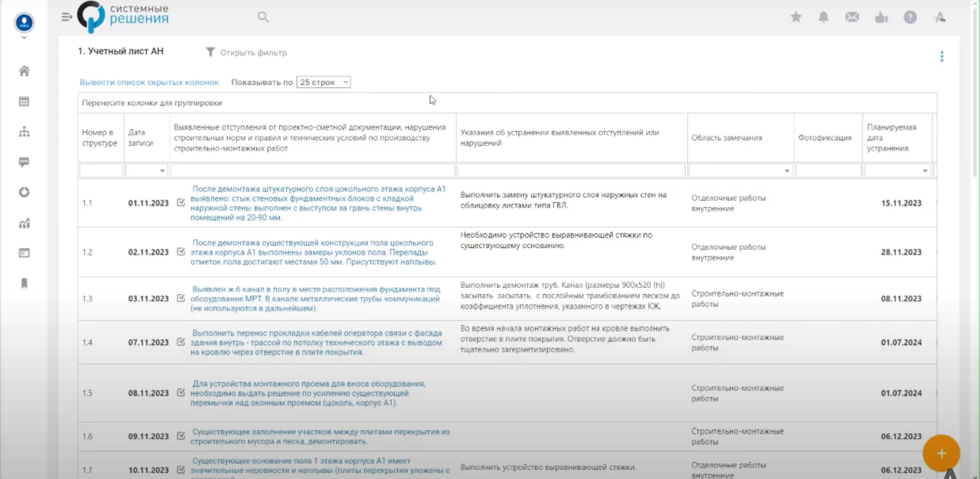
Task: Sort by Дата записи column header
Action: pyautogui.click(x=141, y=138)
